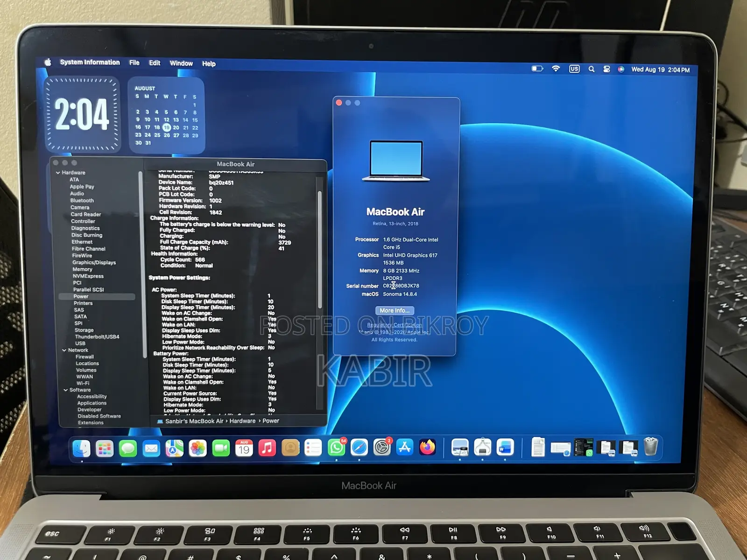Open the Apple menu

click(48, 62)
